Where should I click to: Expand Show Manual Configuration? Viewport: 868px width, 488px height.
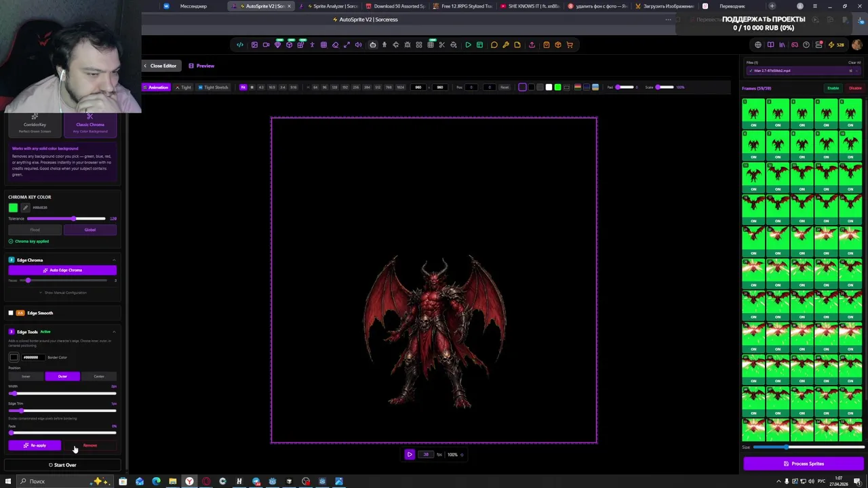coord(62,292)
